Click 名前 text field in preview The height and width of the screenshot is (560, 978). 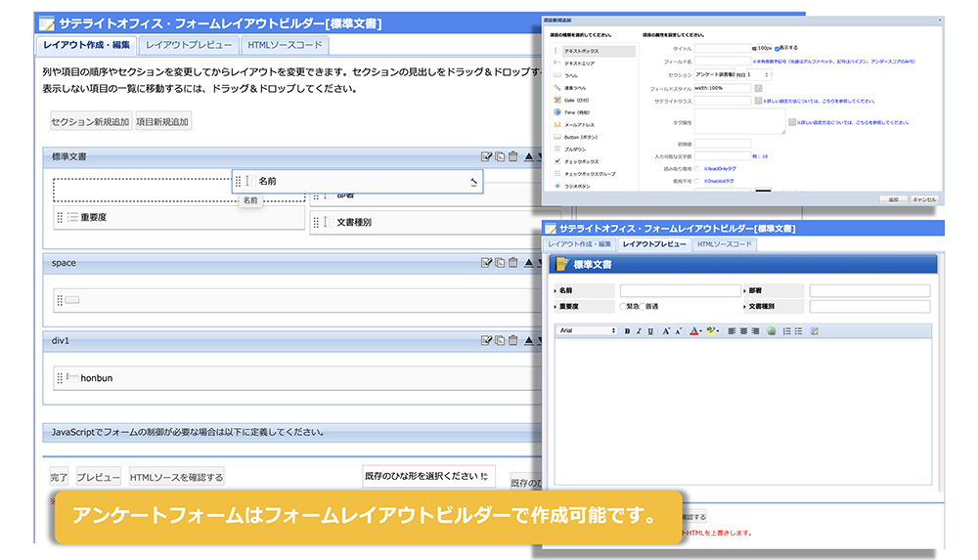point(681,290)
